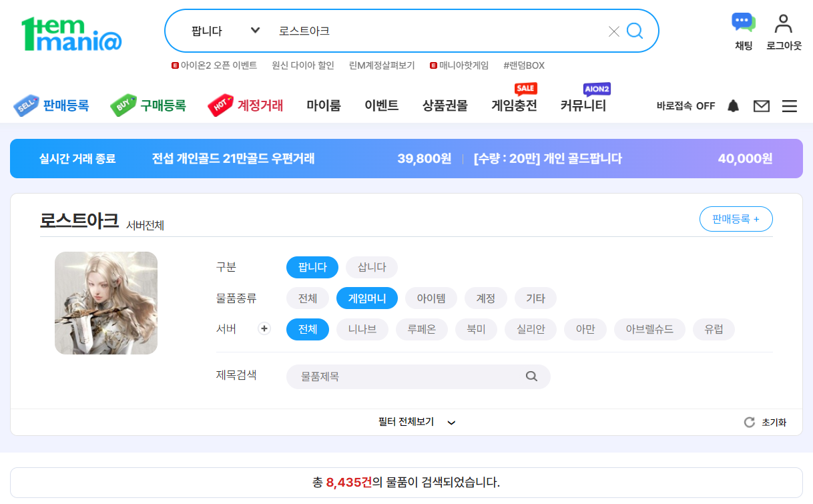Click the search icon in 물품제목 field
The height and width of the screenshot is (504, 813).
(x=531, y=376)
